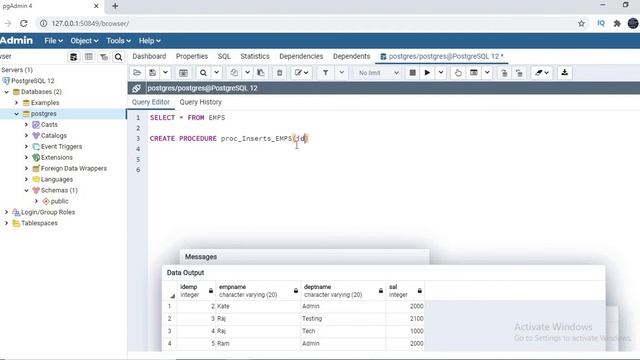640x360 pixels.
Task: Expand copy options dropdown
Action: coord(247,73)
